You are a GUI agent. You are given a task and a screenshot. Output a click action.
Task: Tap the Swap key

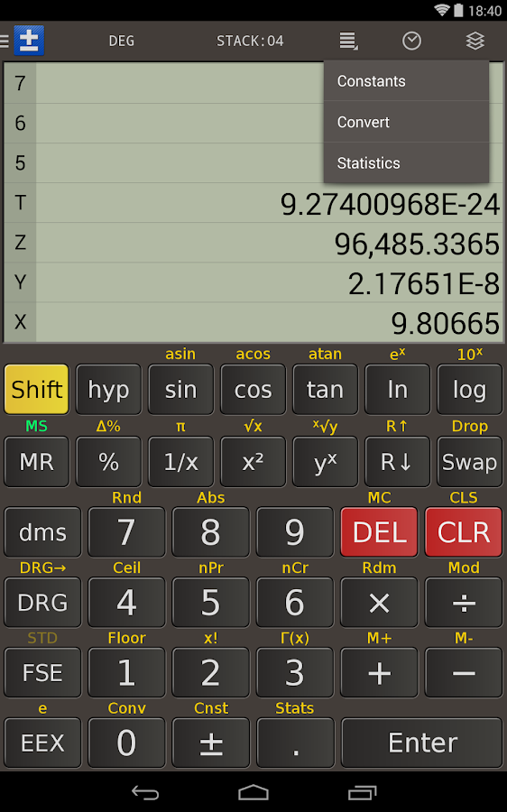point(469,462)
